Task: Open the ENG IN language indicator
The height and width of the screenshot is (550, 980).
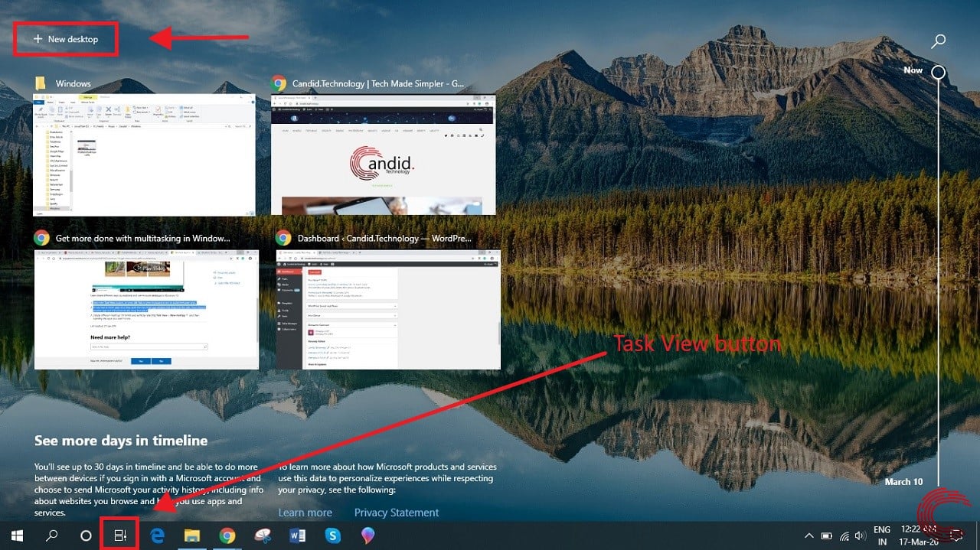Action: tap(882, 535)
